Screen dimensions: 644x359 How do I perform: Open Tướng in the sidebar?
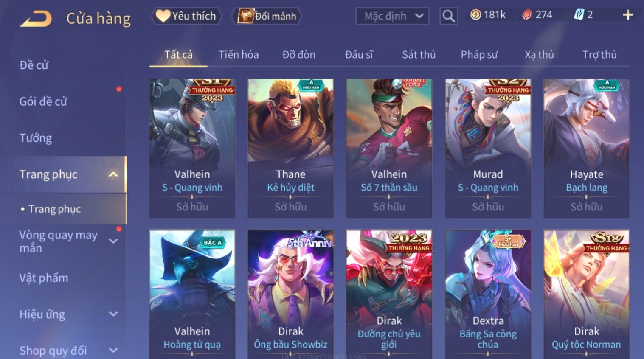click(x=36, y=138)
